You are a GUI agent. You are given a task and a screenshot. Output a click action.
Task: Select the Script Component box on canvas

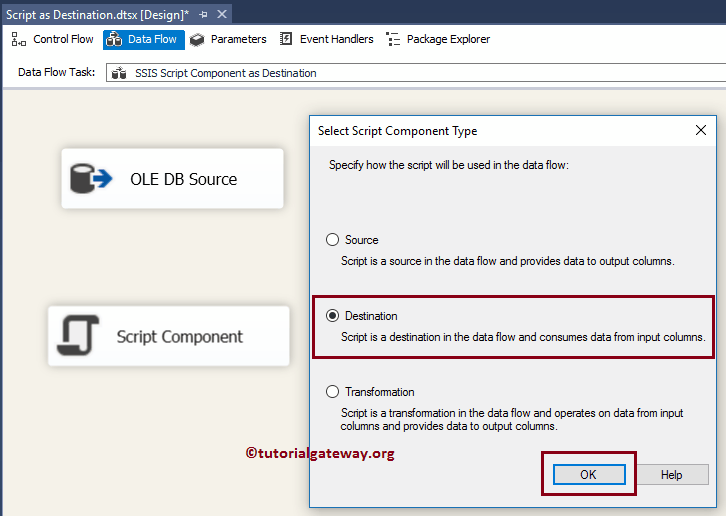tap(169, 336)
